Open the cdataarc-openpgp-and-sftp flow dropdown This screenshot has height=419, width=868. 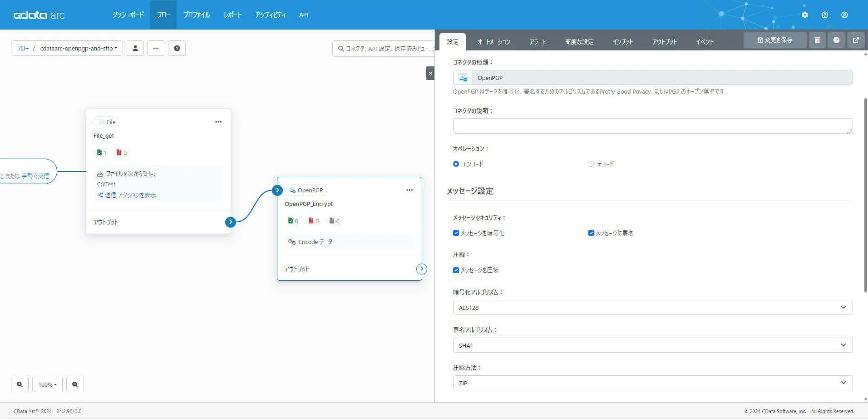78,48
